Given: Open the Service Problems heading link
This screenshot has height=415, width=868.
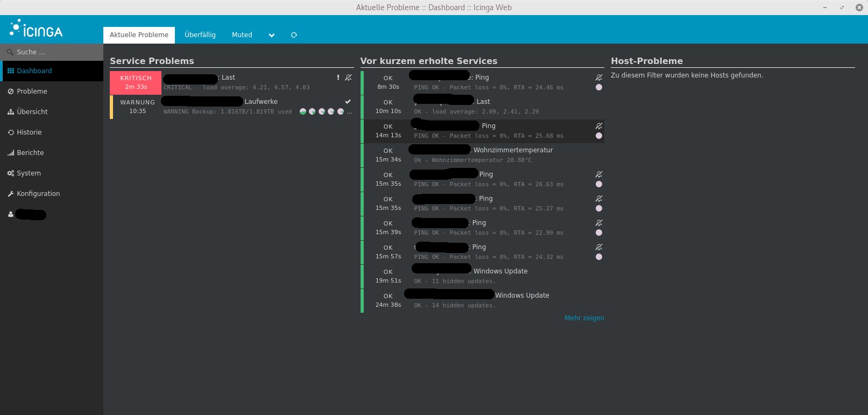Looking at the screenshot, I should pyautogui.click(x=152, y=61).
